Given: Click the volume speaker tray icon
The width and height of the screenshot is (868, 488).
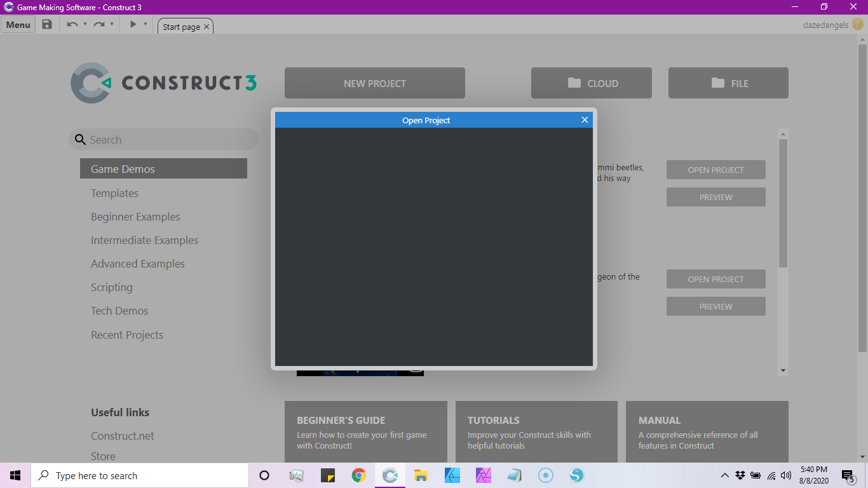Looking at the screenshot, I should pyautogui.click(x=786, y=475).
